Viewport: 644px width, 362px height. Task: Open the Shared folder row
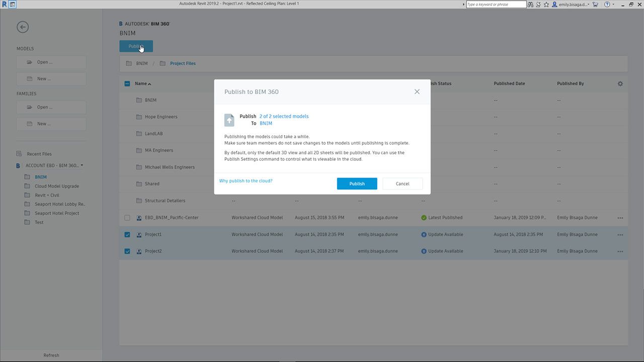(x=373, y=184)
